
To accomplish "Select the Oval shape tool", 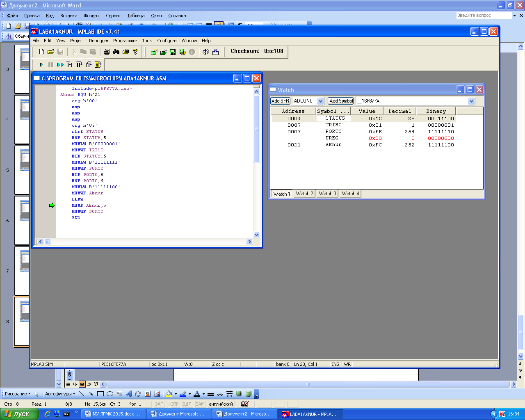I will 110,394.
